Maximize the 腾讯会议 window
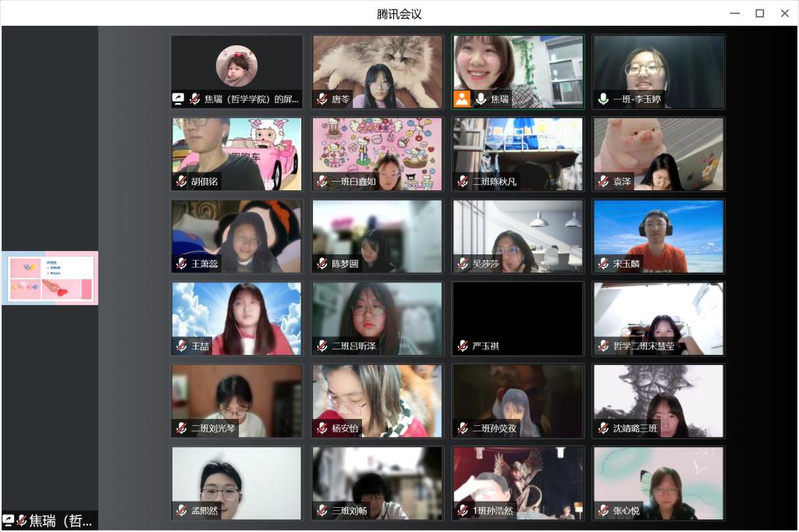799x532 pixels. [759, 13]
